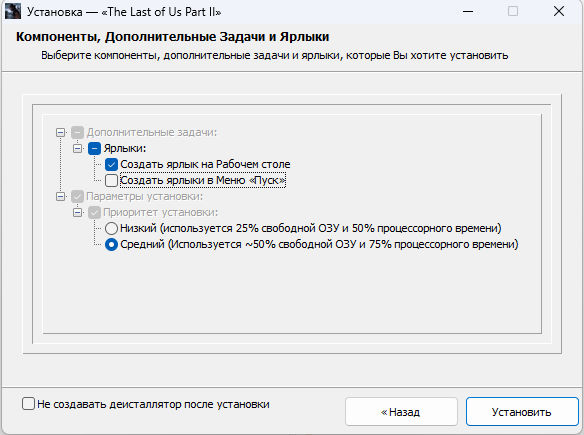Go back with the «Назад button

pos(401,412)
